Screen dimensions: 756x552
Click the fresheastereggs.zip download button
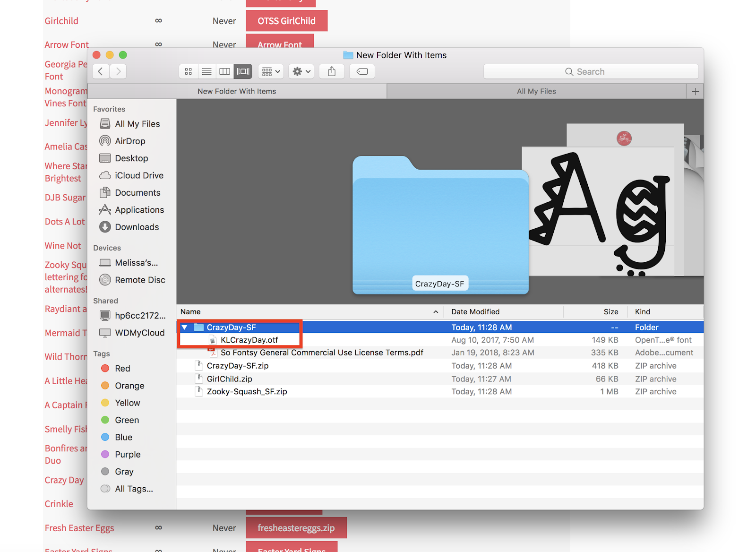(296, 528)
